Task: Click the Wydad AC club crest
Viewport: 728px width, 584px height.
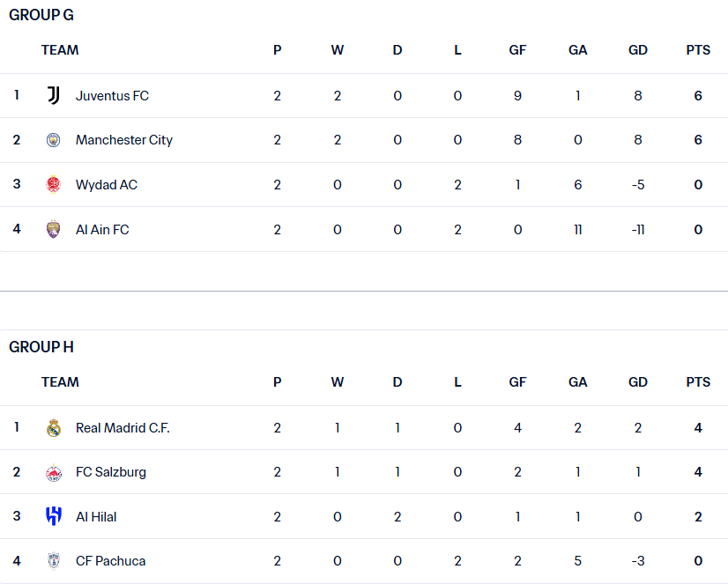Action: (54, 185)
